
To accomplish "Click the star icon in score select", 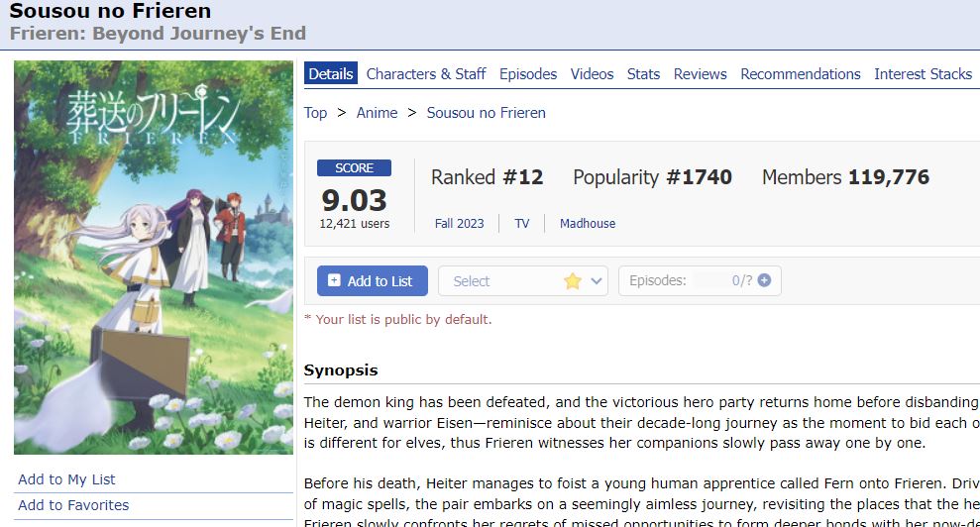I will tap(572, 281).
